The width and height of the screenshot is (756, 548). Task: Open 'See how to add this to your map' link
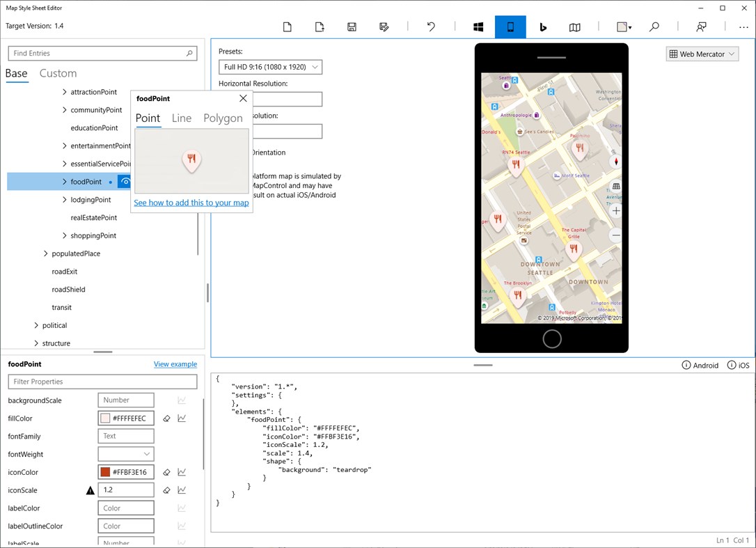point(191,203)
